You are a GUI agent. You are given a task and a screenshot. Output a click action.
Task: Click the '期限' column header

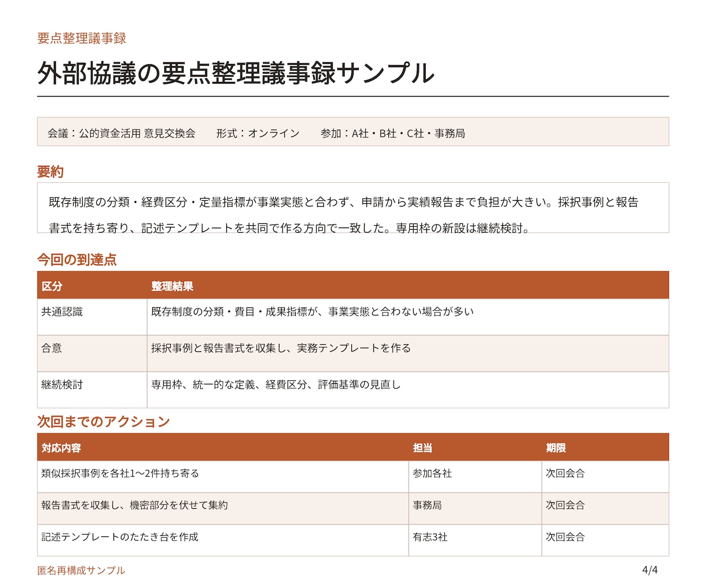tap(605, 447)
